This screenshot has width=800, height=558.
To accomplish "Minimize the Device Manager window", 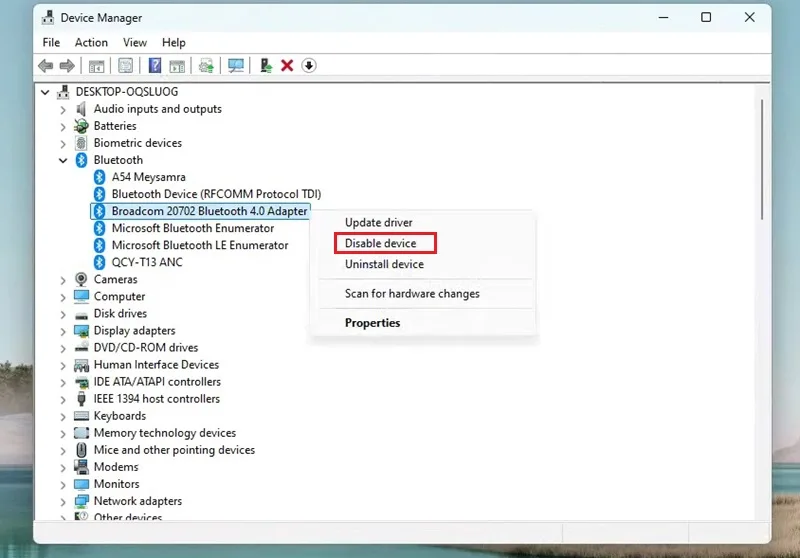I will coord(663,17).
